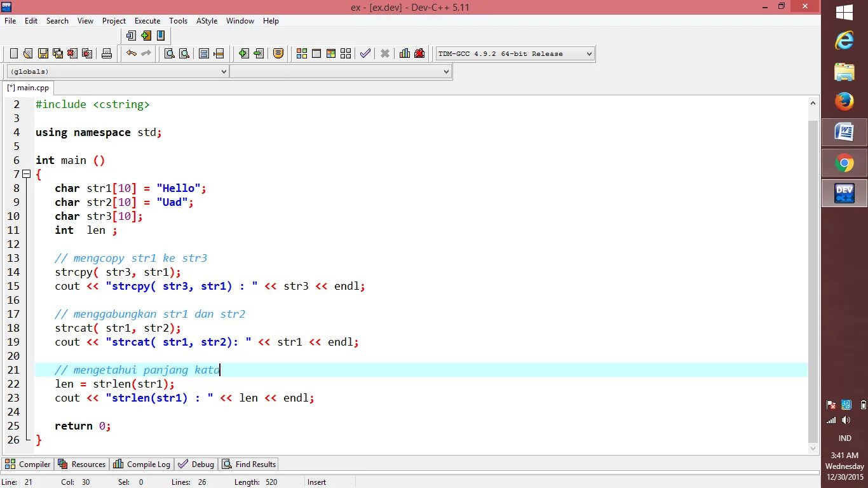Open the empty members dropdown

coord(341,72)
